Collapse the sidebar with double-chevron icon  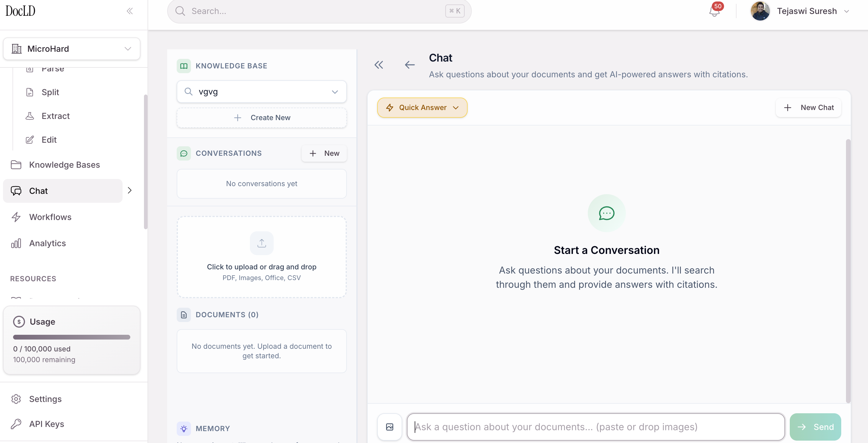(x=130, y=11)
